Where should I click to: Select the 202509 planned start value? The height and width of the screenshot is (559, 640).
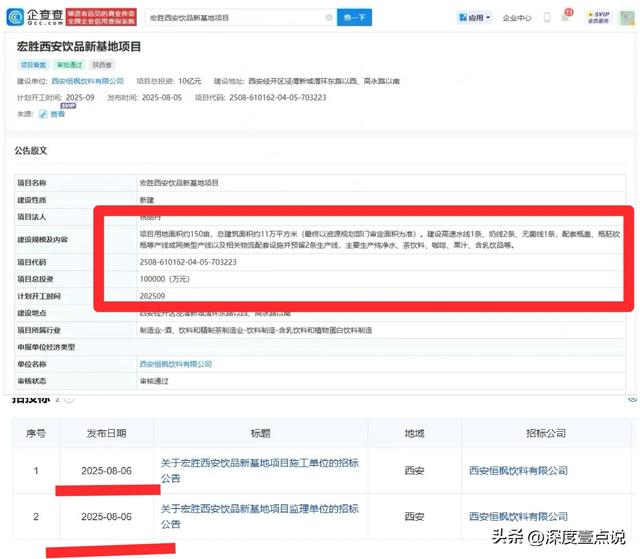click(152, 296)
